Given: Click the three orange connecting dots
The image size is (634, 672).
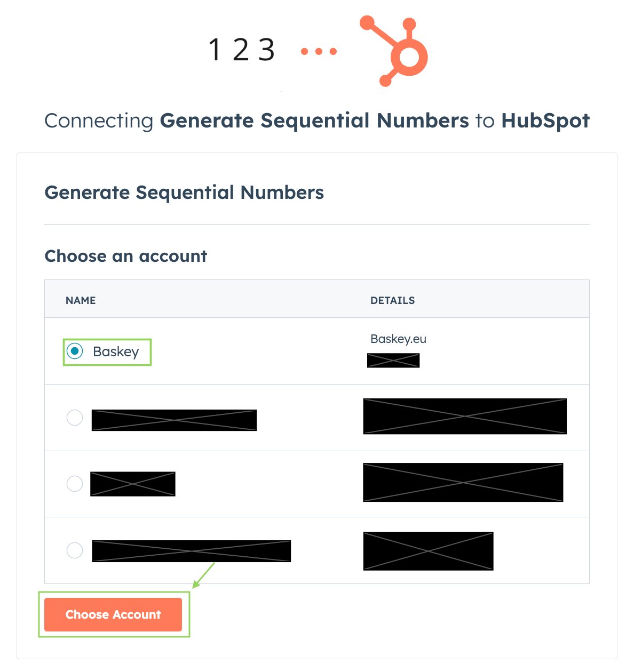Looking at the screenshot, I should (319, 52).
